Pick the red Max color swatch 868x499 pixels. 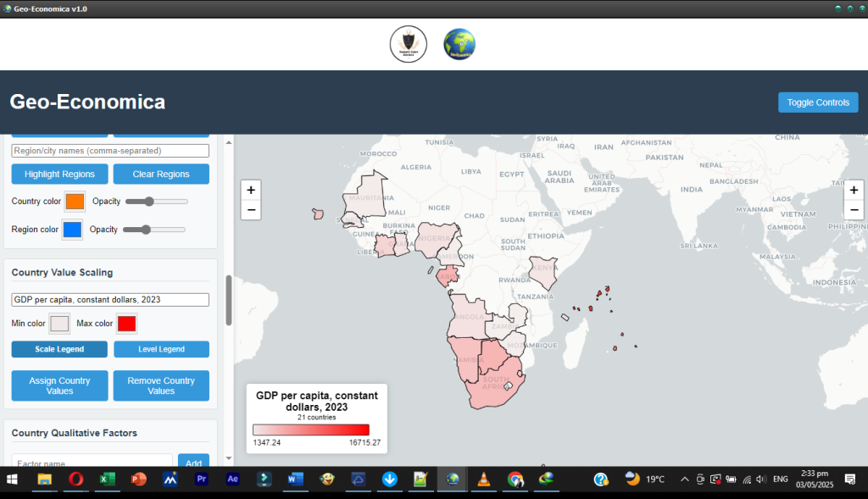(x=126, y=324)
